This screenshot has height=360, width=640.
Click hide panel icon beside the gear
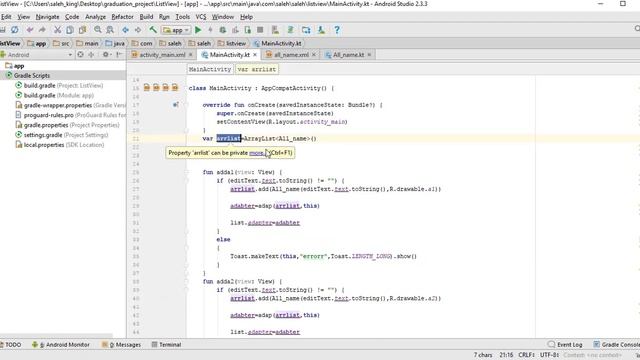(119, 54)
